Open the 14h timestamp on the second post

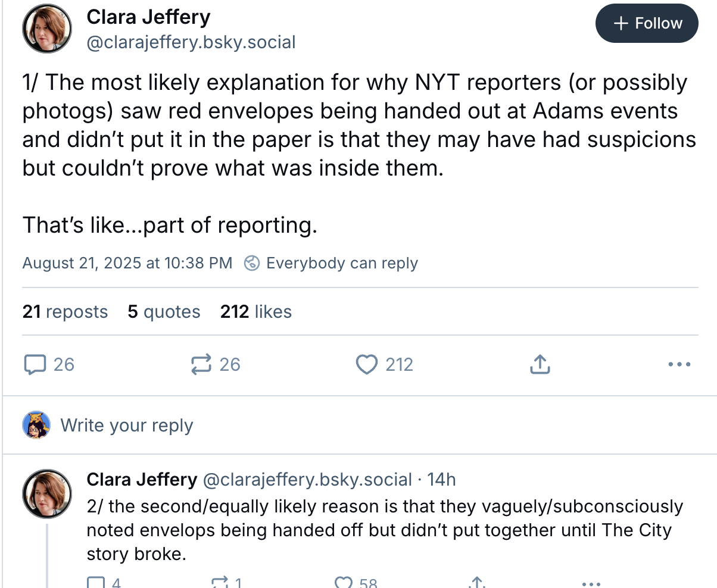point(442,479)
